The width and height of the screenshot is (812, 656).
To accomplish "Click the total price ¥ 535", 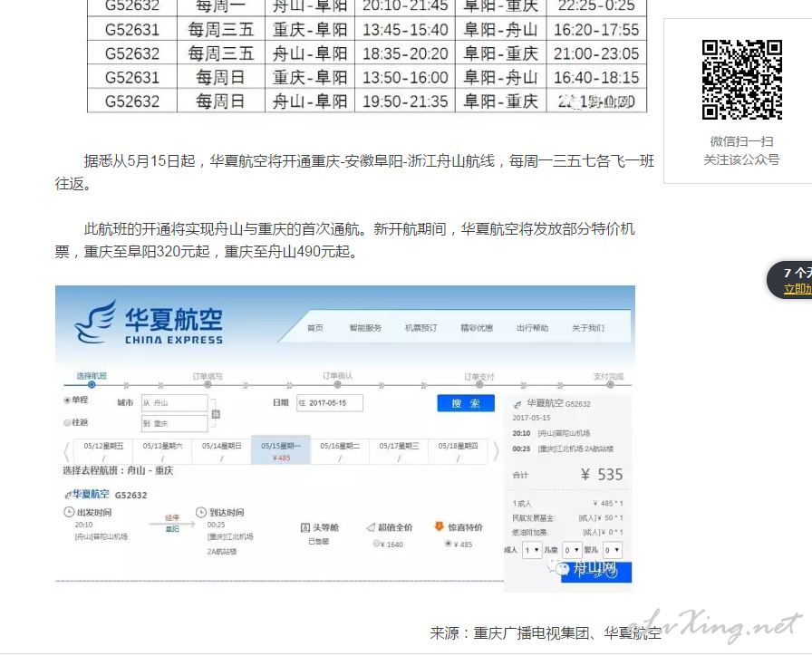I will (602, 474).
